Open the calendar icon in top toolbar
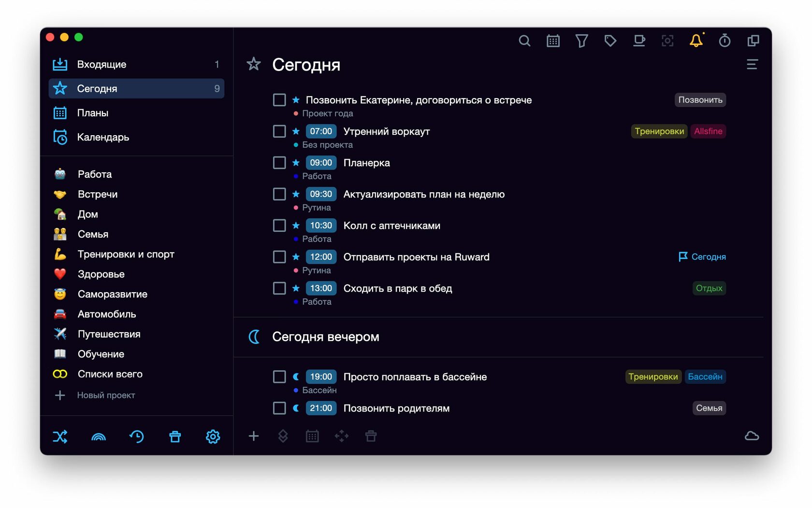This screenshot has height=508, width=812. [553, 41]
